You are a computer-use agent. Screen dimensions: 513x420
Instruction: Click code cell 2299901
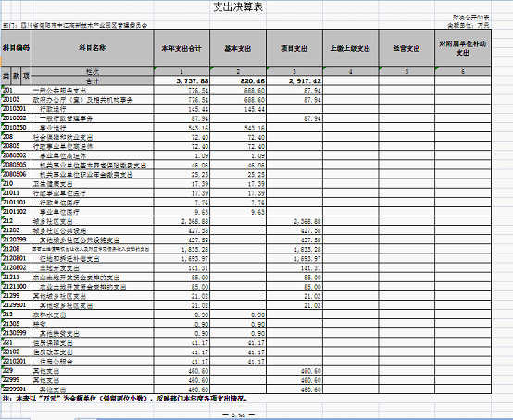tap(16, 389)
